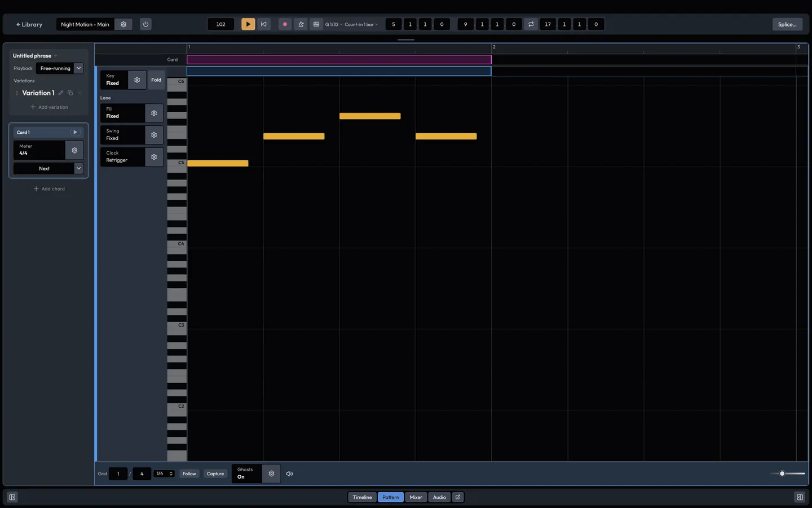Select the note at C5 in bar 1

coord(218,163)
